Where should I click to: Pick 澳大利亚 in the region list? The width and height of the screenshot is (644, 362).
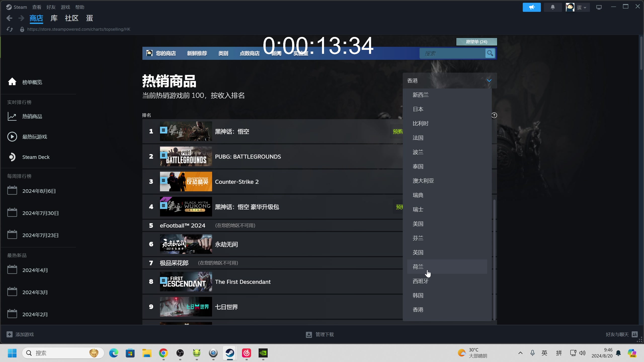click(447, 181)
